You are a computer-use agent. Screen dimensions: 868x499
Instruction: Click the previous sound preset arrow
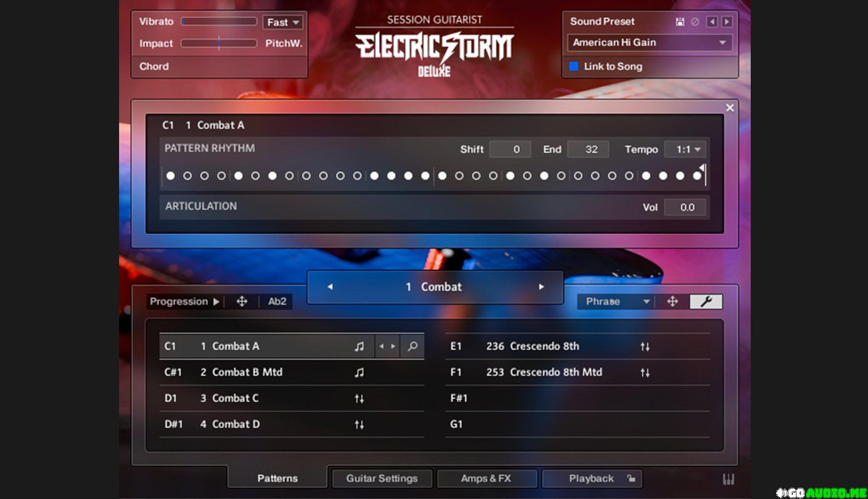point(712,22)
